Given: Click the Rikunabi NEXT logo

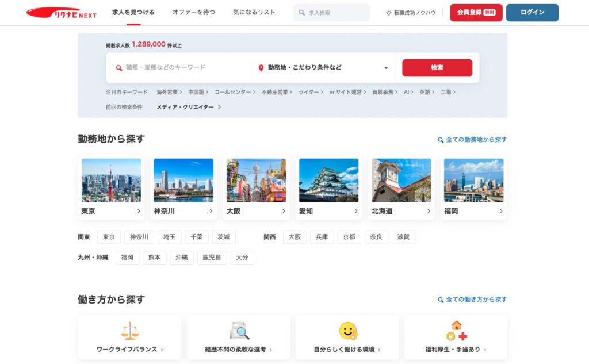Looking at the screenshot, I should coord(62,13).
